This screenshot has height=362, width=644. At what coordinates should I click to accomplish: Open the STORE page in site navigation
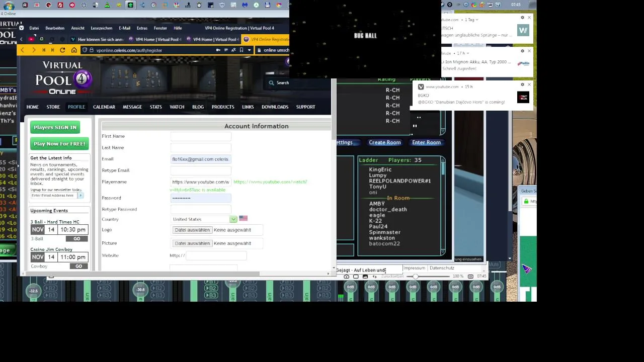(53, 107)
